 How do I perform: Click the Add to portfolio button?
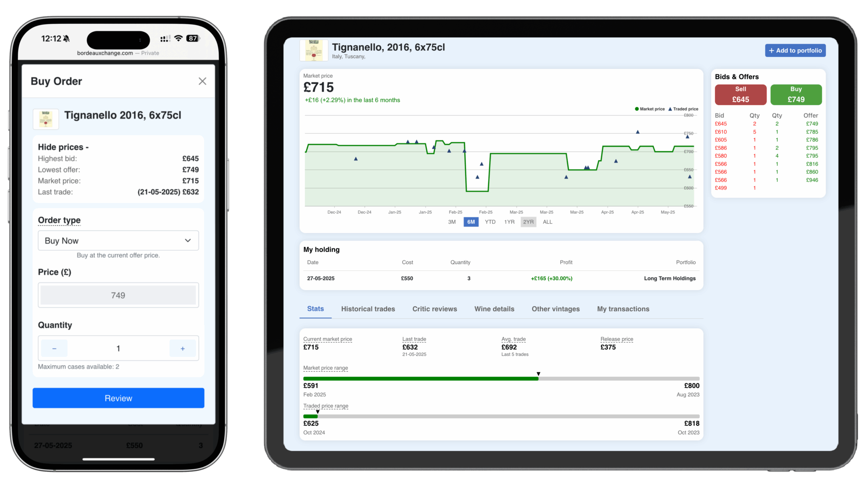(795, 50)
